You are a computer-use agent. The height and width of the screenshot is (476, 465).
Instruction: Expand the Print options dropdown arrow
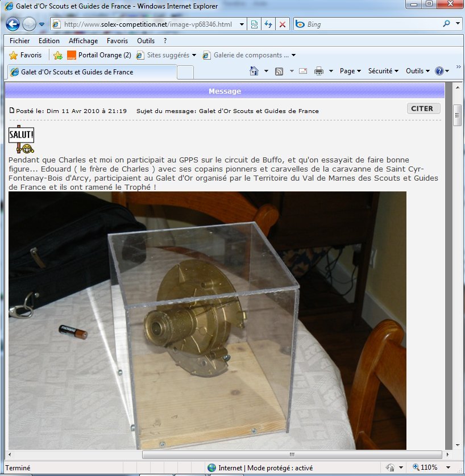click(x=331, y=71)
